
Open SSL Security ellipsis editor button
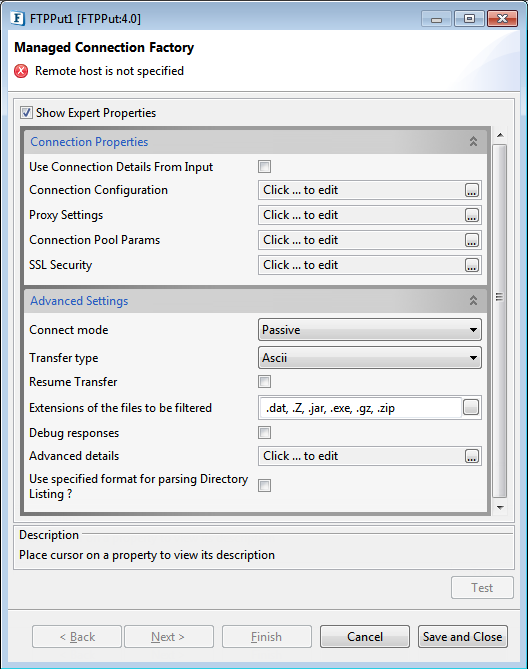click(x=471, y=265)
